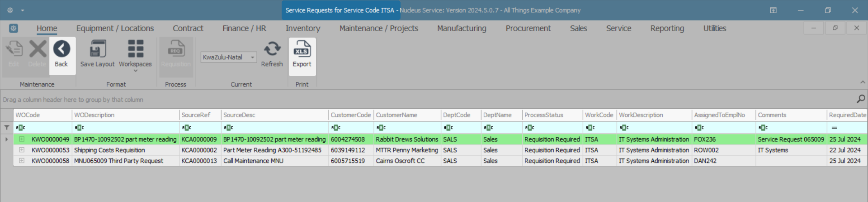868x202 pixels.
Task: Select the Cairns Oscroft CC customer cell
Action: pos(400,161)
